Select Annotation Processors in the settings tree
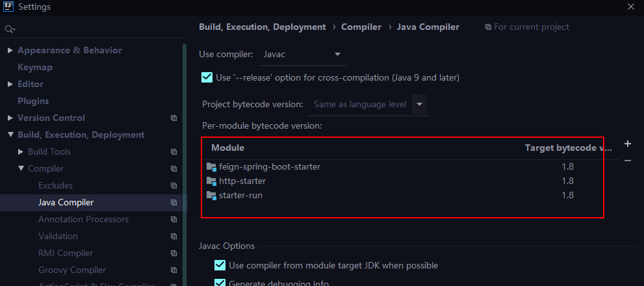The width and height of the screenshot is (644, 286). coord(83,220)
